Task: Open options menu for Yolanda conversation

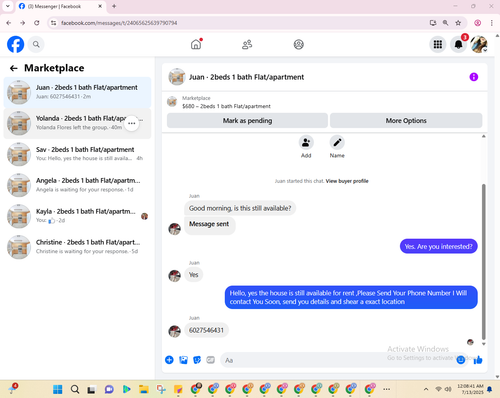Action: tap(132, 123)
